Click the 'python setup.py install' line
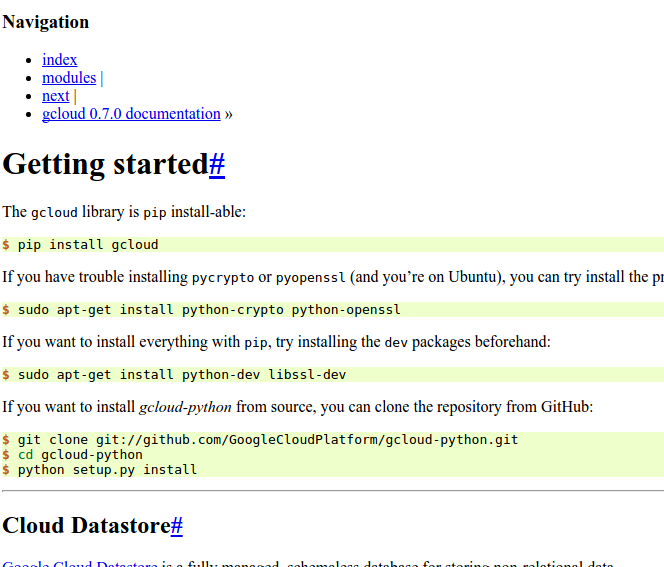Image resolution: width=664 pixels, height=567 pixels. point(107,469)
